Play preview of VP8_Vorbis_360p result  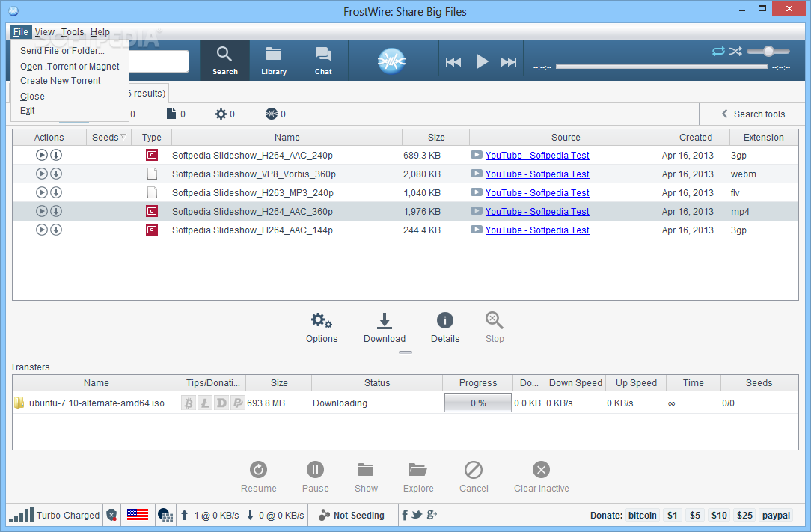(x=42, y=174)
